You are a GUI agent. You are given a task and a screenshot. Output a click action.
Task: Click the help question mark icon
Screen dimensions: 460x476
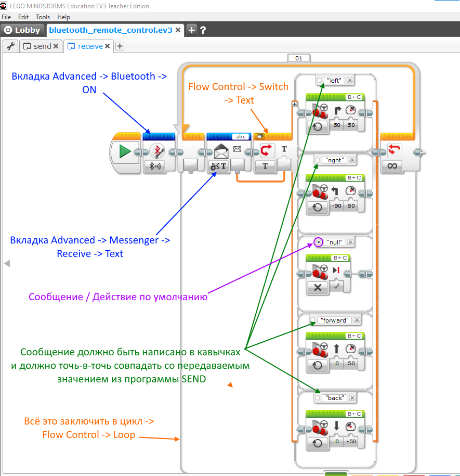click(x=203, y=30)
